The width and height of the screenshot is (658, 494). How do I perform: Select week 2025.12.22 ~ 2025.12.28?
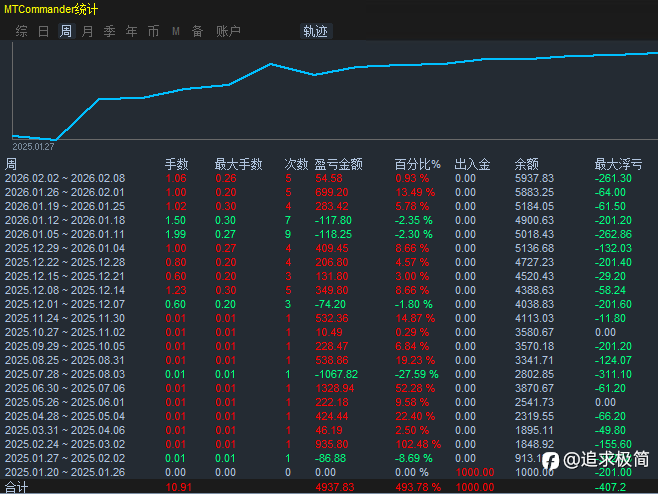[x=65, y=262]
